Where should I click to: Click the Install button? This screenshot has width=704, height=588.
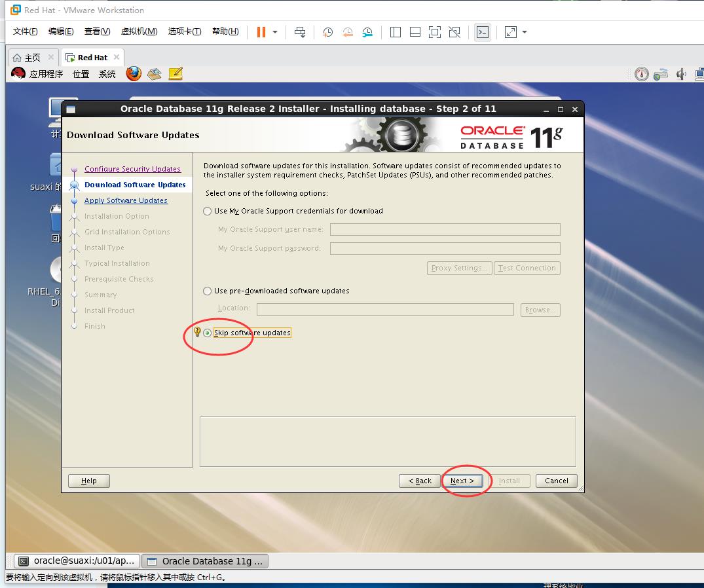coord(509,481)
